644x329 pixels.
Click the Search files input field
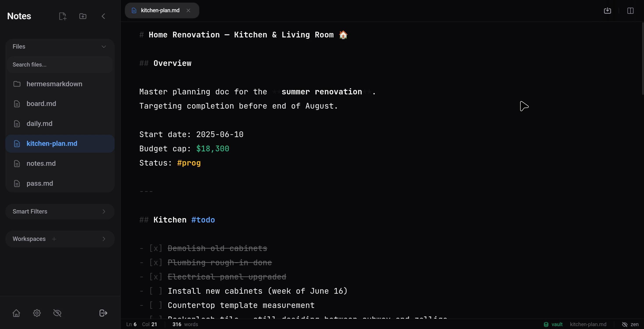(x=60, y=64)
